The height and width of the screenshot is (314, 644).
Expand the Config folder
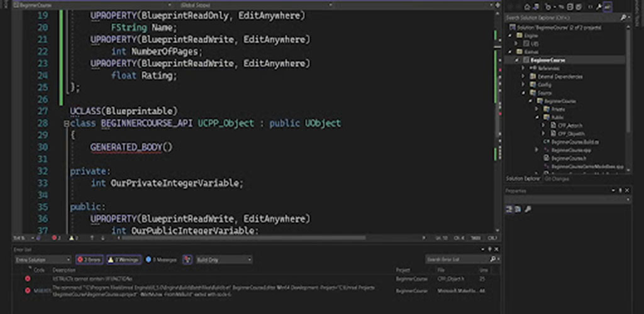pos(523,84)
